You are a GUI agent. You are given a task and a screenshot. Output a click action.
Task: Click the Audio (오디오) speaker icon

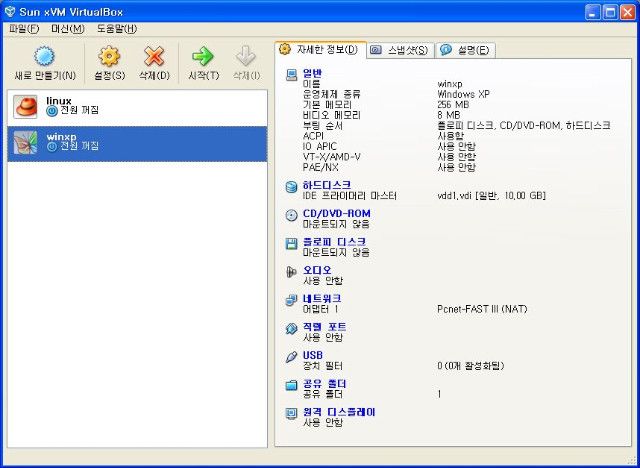click(291, 272)
